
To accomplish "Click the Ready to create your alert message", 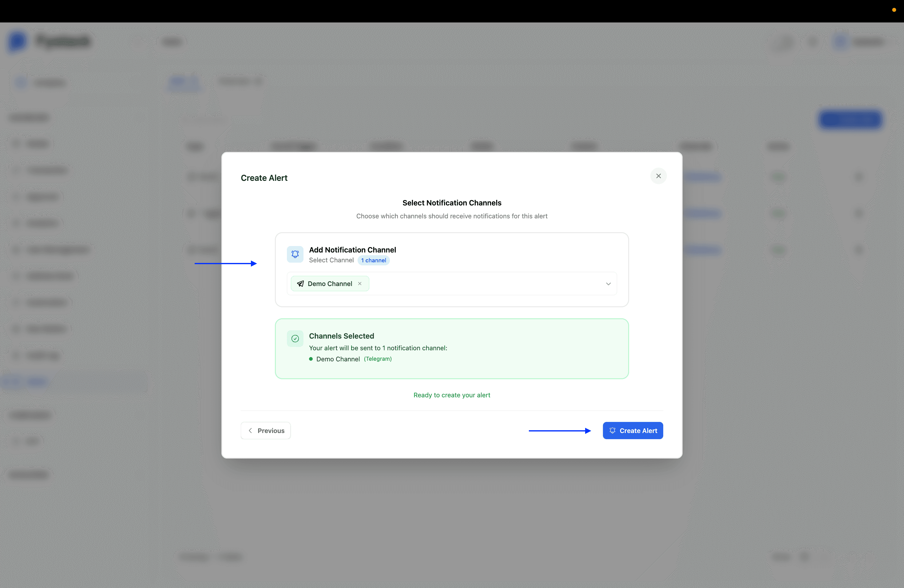I will (x=452, y=395).
